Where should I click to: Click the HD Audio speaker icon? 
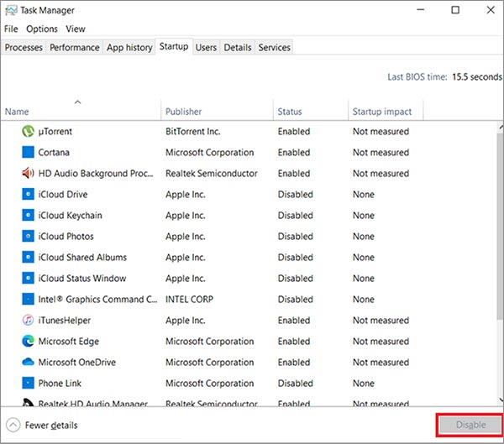point(28,173)
